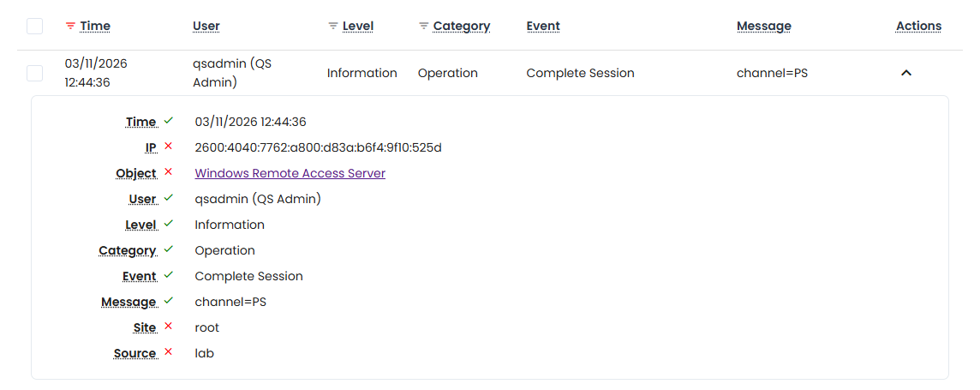
Task: Open the Windows Remote Access Server link
Action: click(x=290, y=173)
